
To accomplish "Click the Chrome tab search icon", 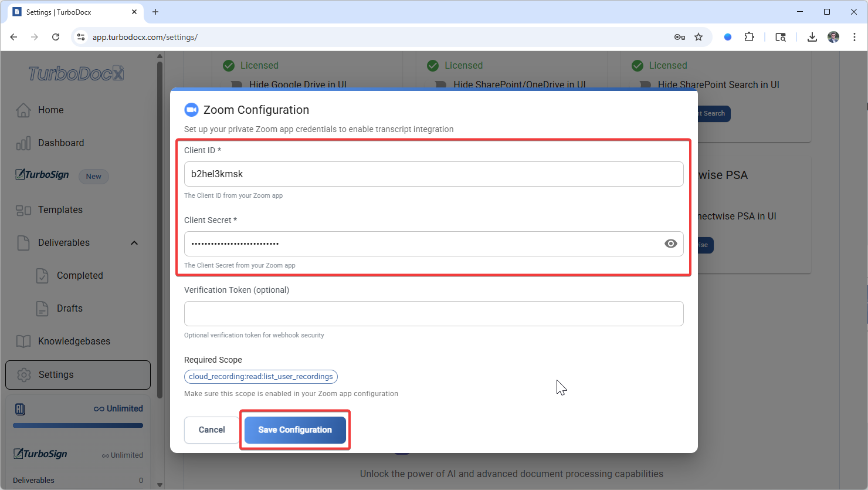I will coord(781,37).
